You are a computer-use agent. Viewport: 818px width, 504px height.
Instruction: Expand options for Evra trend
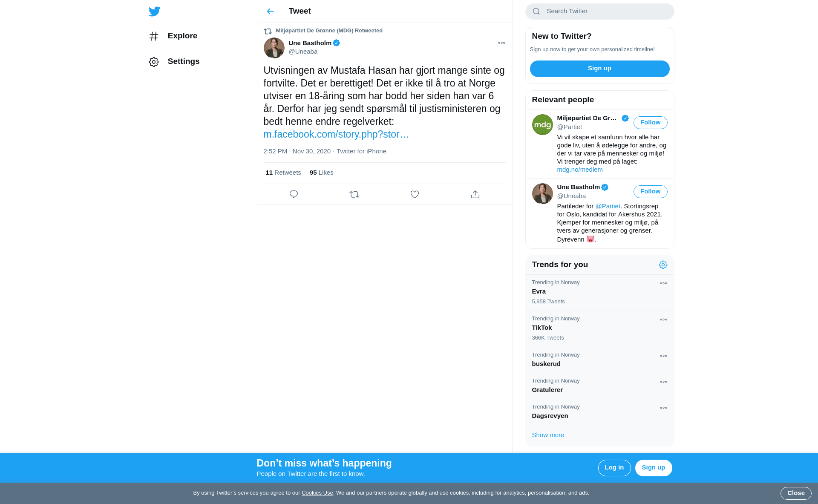pyautogui.click(x=663, y=283)
